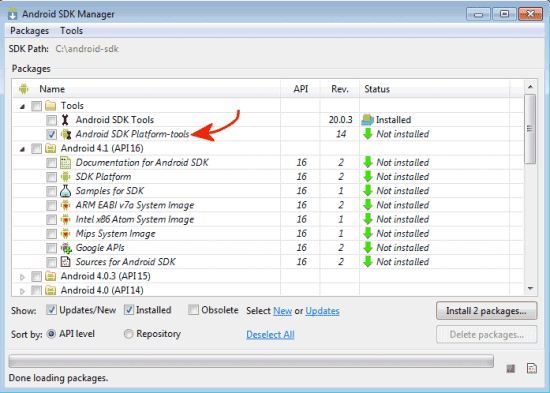The image size is (550, 393).
Task: Tick the Android SDK Tools checkbox
Action: coord(51,120)
